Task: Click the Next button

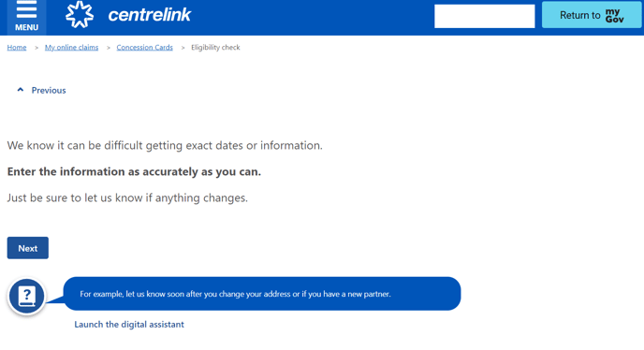Action: [27, 248]
